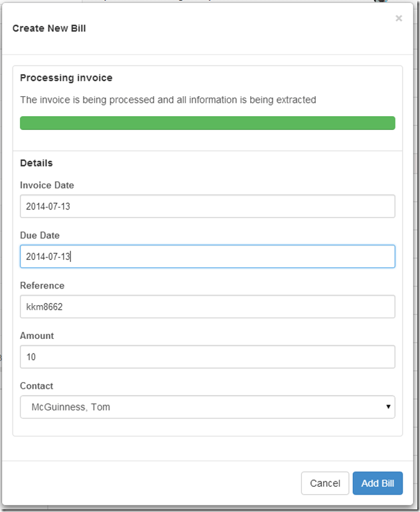The width and height of the screenshot is (420, 512).
Task: Click the arrow on the Contact select
Action: [x=388, y=407]
